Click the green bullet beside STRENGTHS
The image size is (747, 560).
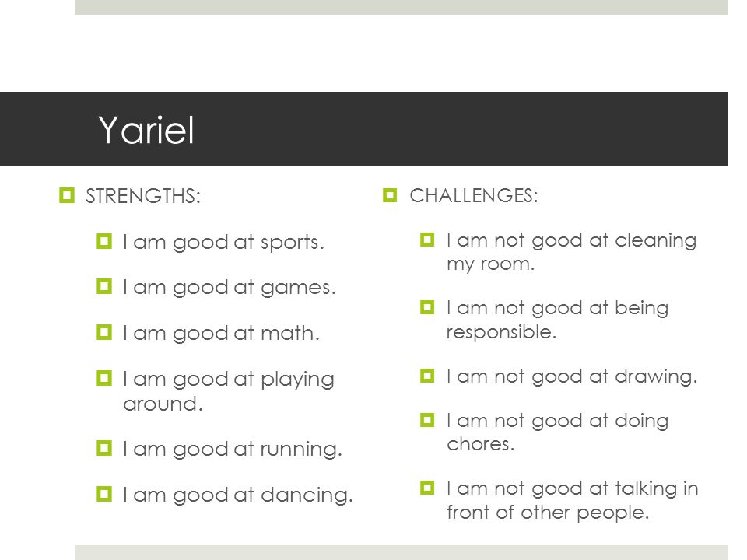coord(67,195)
